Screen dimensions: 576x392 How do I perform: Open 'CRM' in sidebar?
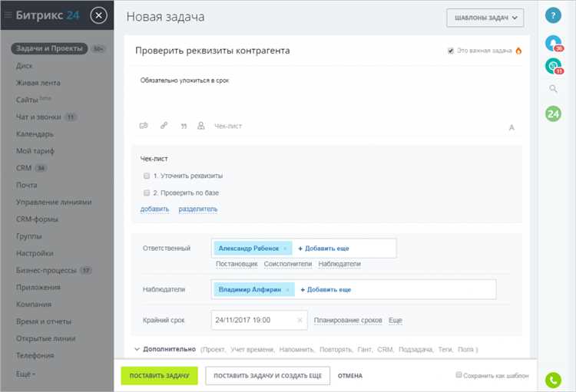[24, 168]
